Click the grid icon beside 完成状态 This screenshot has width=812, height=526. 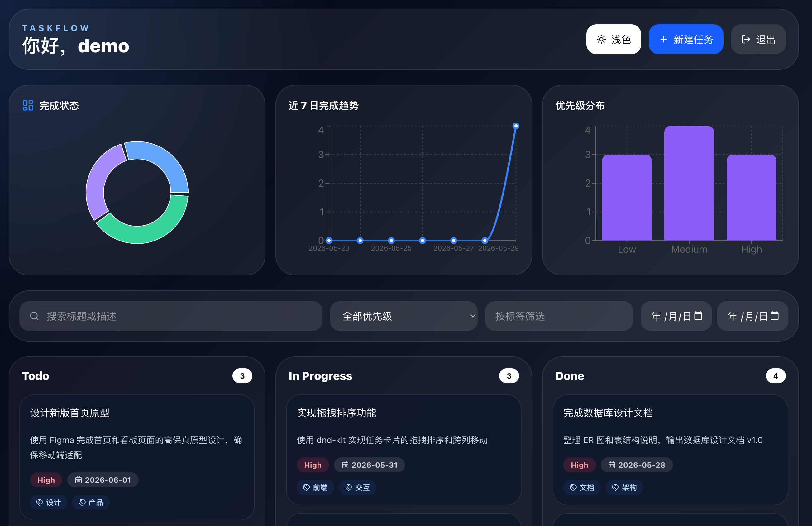28,105
